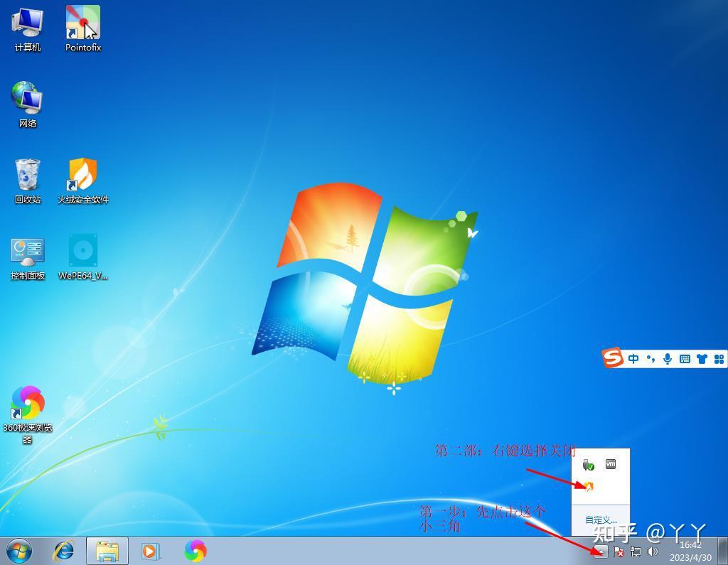Toggle punctuation mode on Sogou bar
The image size is (728, 565).
click(x=651, y=359)
